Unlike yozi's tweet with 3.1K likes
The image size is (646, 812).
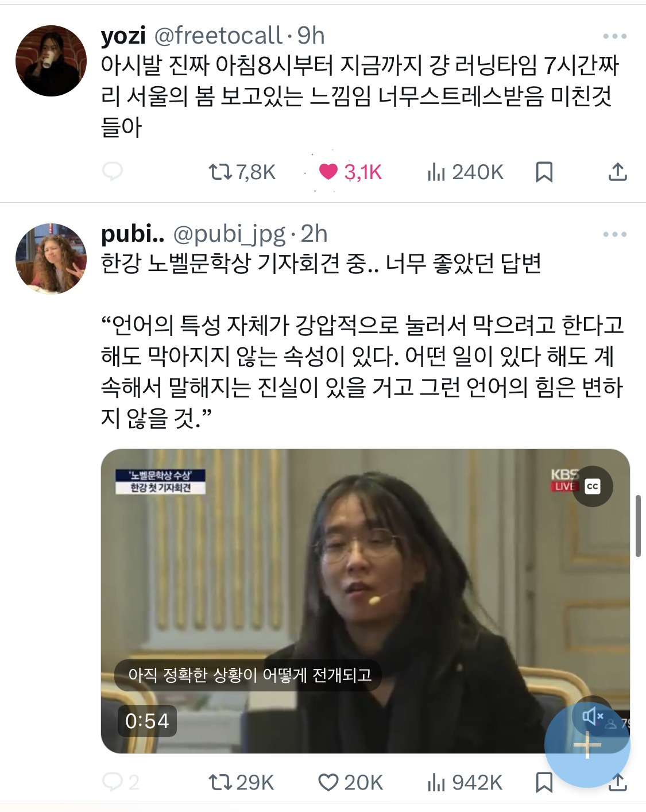[x=350, y=172]
